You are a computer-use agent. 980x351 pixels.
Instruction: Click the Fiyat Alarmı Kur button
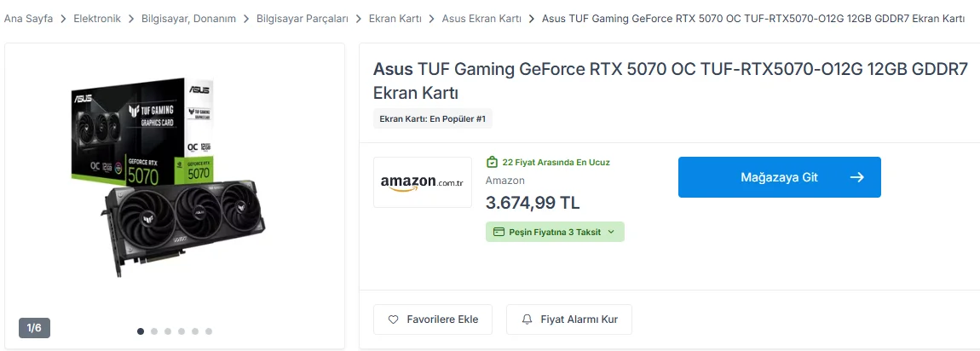tap(568, 319)
